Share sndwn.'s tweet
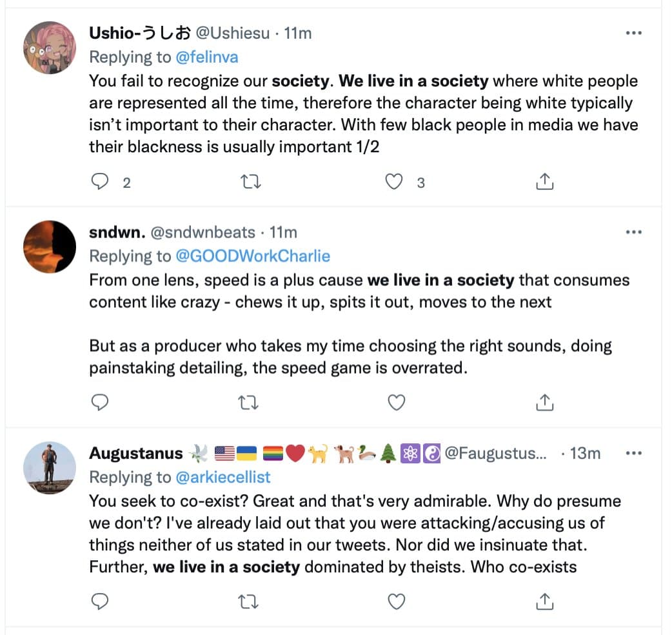 tap(545, 403)
